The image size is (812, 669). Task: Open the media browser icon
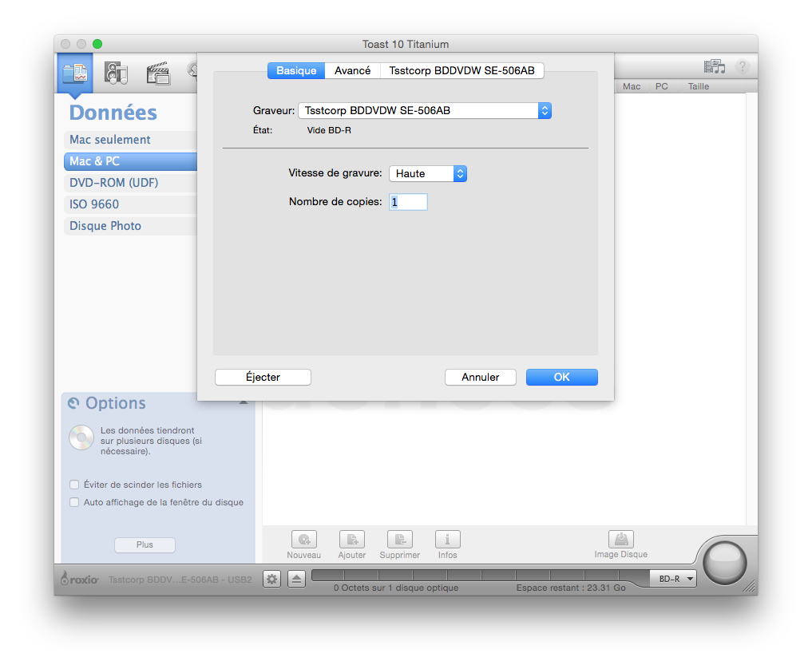714,67
